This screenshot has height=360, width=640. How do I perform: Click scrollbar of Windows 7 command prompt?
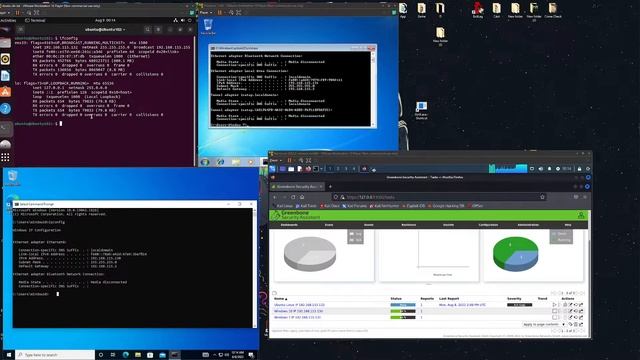pos(373,89)
